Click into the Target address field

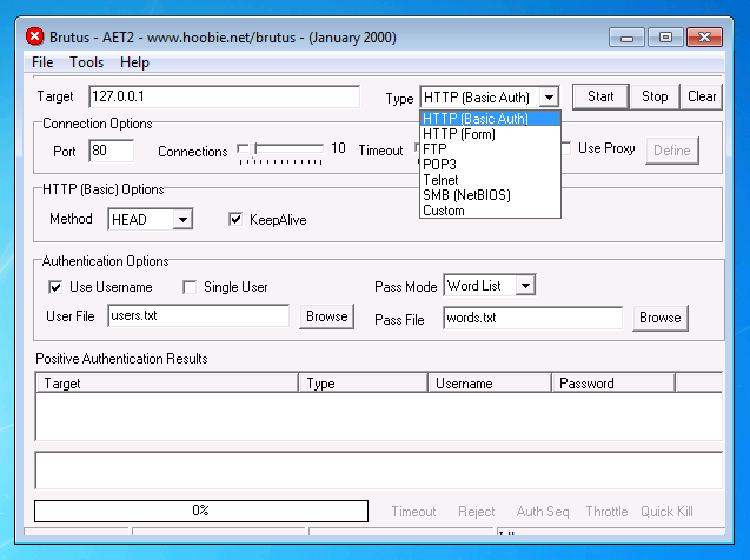click(x=224, y=97)
